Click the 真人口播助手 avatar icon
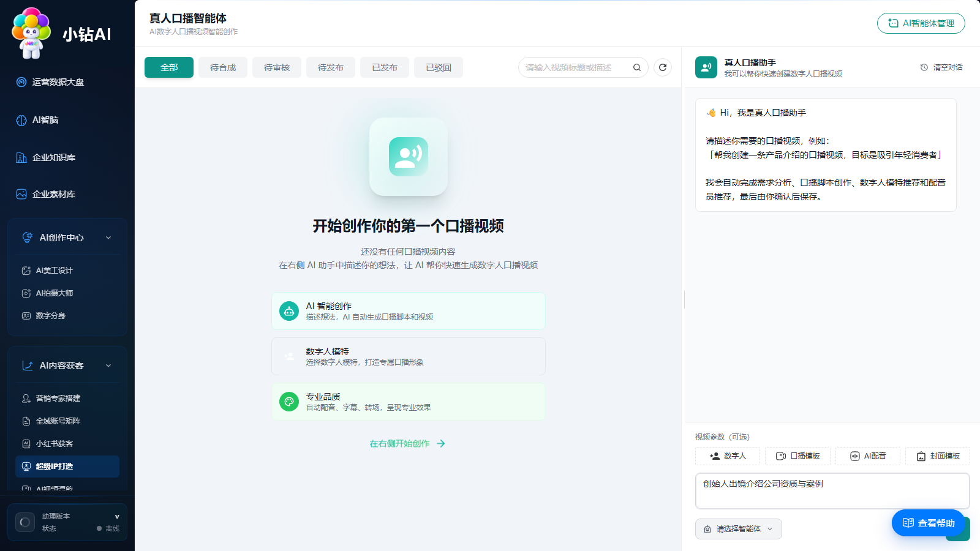The image size is (980, 551). (706, 67)
